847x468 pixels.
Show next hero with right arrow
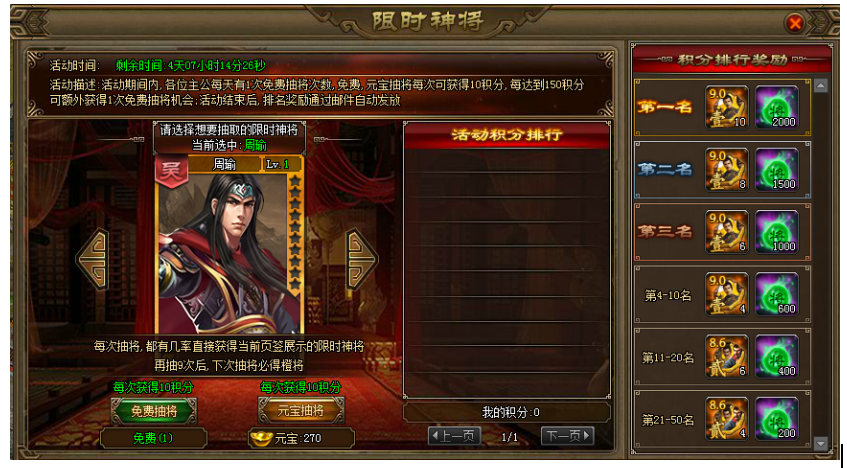(361, 259)
